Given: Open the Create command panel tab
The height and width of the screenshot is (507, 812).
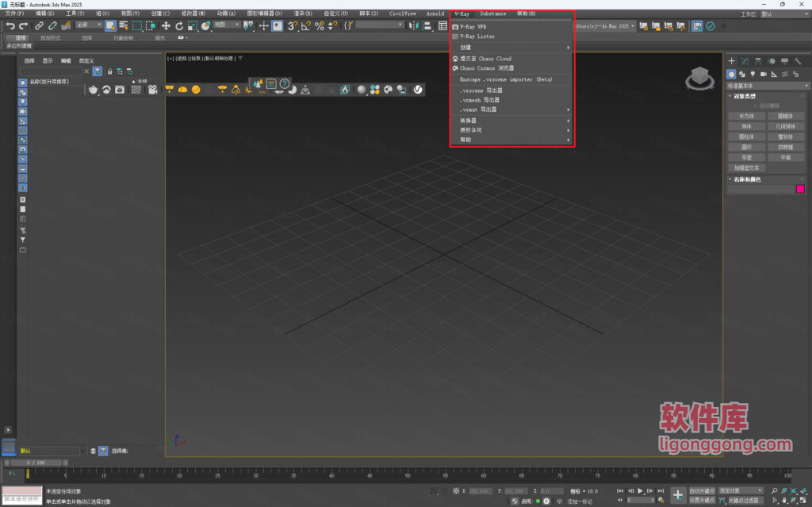Looking at the screenshot, I should tap(731, 61).
